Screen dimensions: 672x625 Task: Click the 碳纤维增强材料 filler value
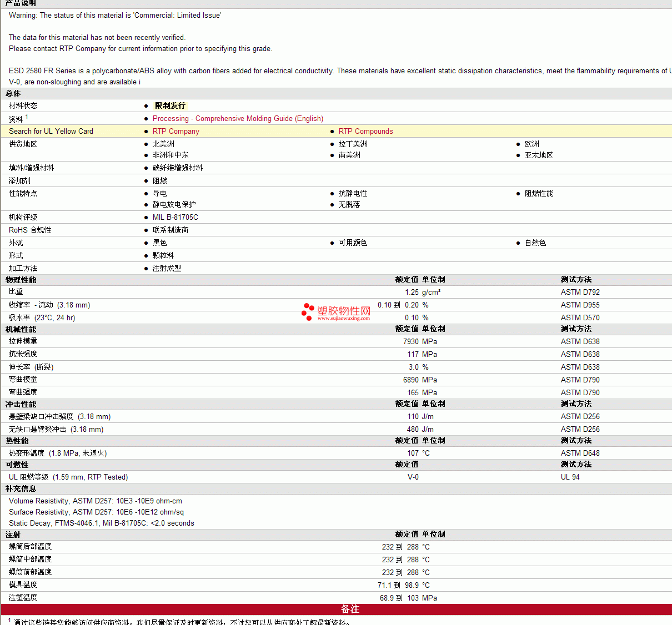(178, 168)
